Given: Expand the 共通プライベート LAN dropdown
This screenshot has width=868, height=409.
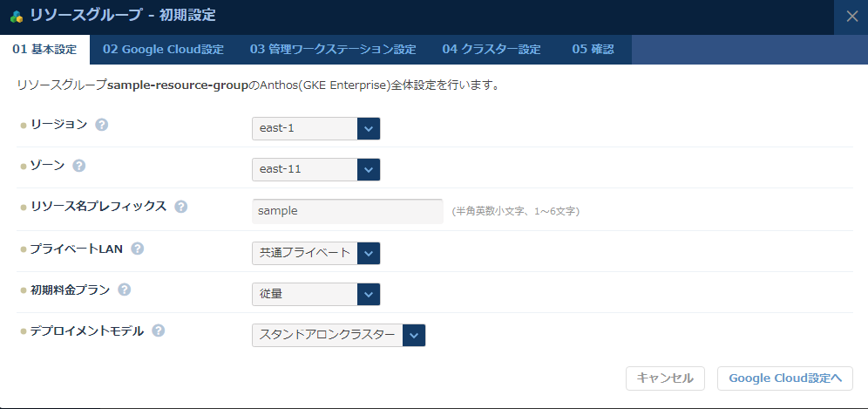Looking at the screenshot, I should click(x=315, y=253).
